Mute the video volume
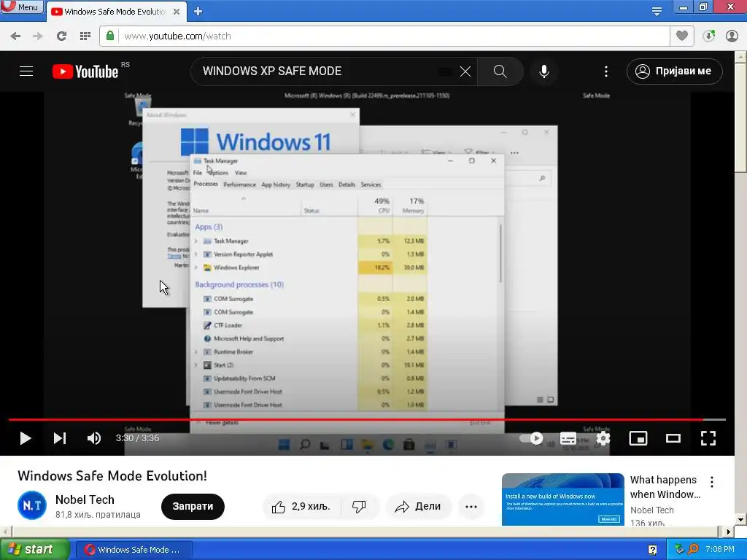747x560 pixels. point(94,438)
